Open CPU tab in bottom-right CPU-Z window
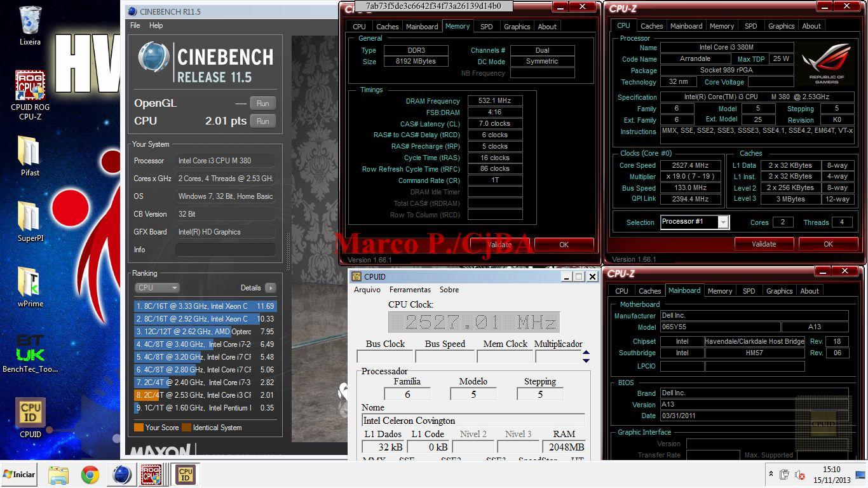This screenshot has height=488, width=868. coord(621,291)
